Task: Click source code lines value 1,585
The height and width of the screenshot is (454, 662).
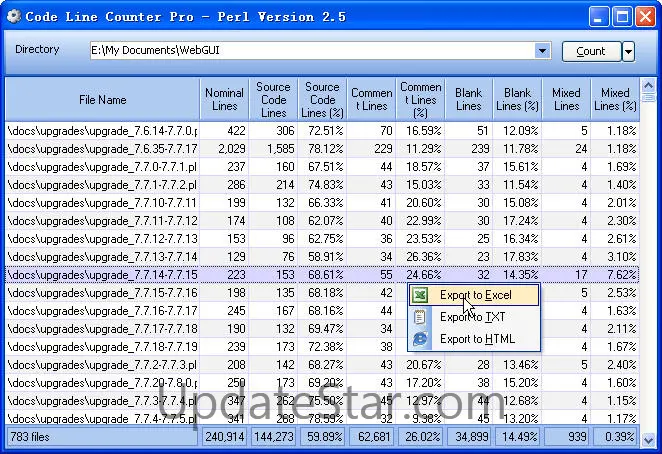Action: point(281,149)
